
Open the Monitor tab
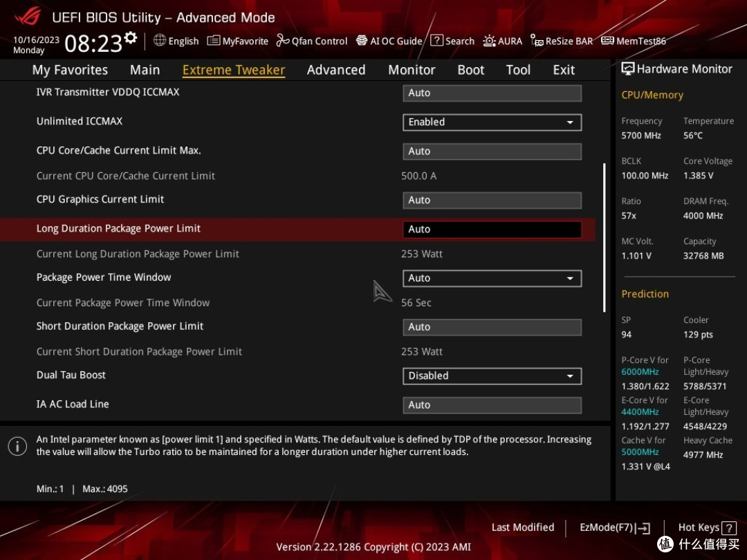coord(412,70)
